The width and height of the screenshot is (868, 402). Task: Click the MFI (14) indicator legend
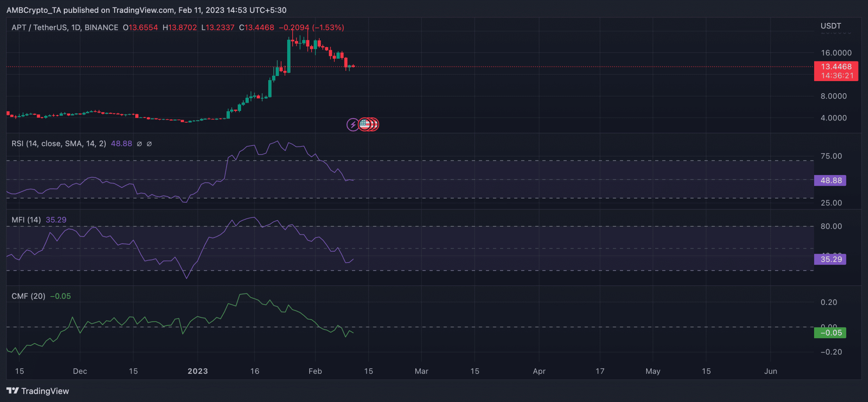point(26,220)
